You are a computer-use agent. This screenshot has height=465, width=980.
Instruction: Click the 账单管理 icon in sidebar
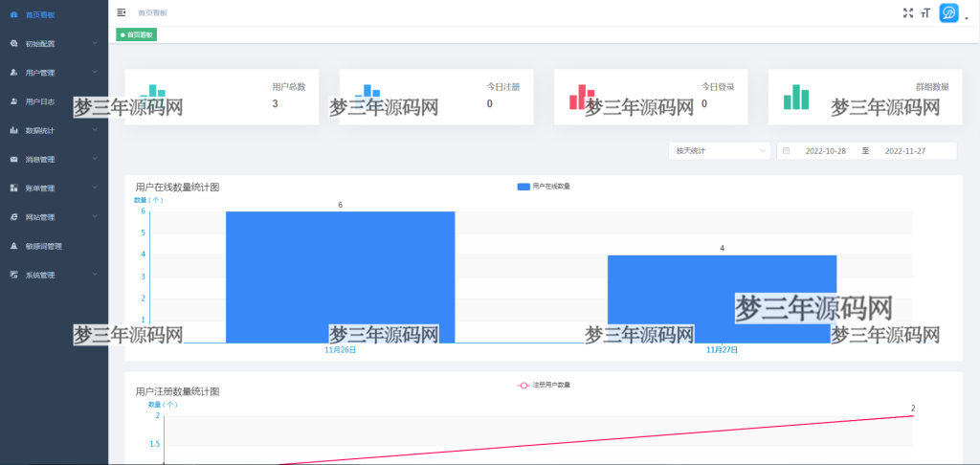point(13,188)
